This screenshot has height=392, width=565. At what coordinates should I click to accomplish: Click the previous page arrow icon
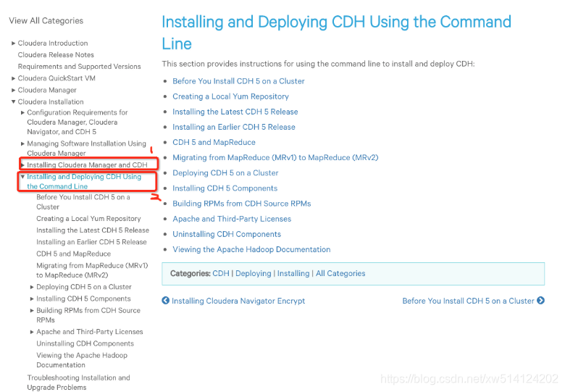click(x=165, y=301)
